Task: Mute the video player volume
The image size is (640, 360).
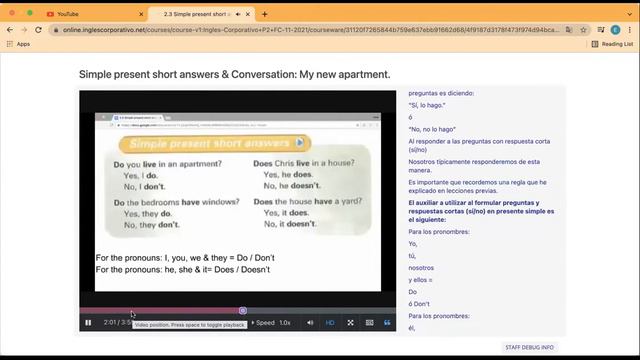Action: tap(310, 322)
